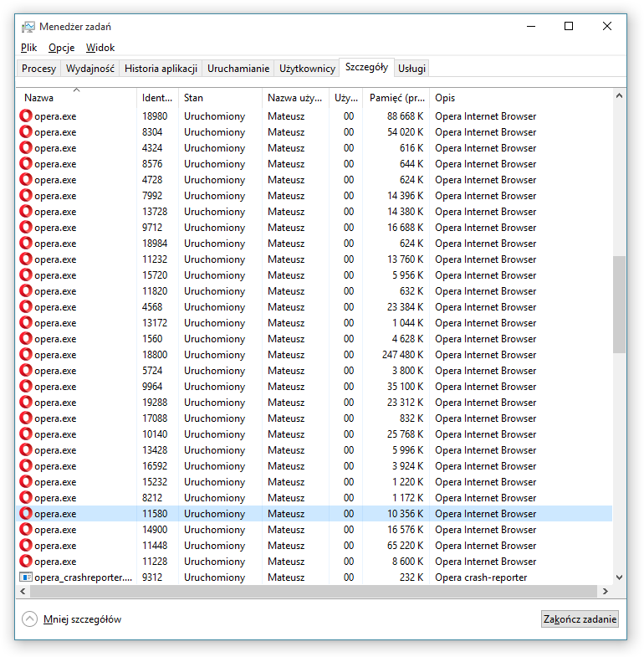This screenshot has width=644, height=657.
Task: Sort by the Stan column header
Action: [x=220, y=98]
